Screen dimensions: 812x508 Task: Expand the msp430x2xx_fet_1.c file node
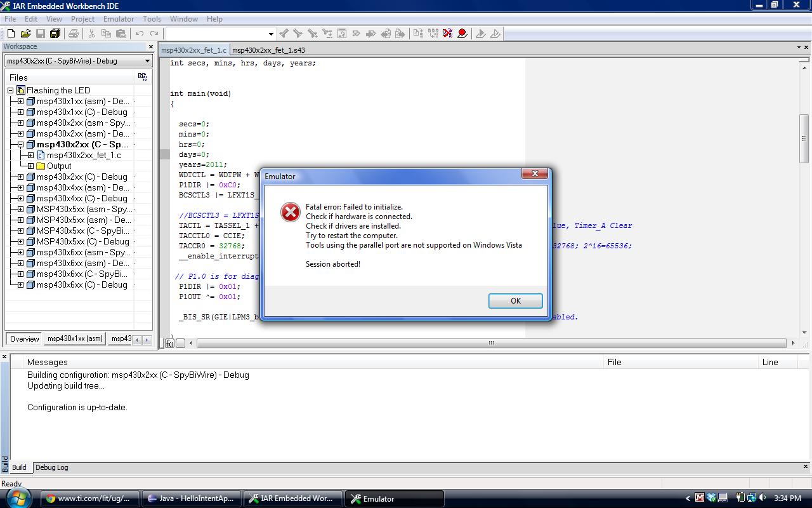30,155
